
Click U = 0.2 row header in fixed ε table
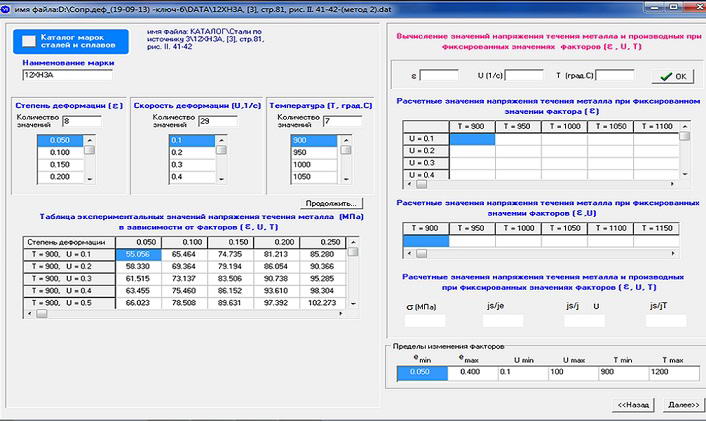[426, 151]
